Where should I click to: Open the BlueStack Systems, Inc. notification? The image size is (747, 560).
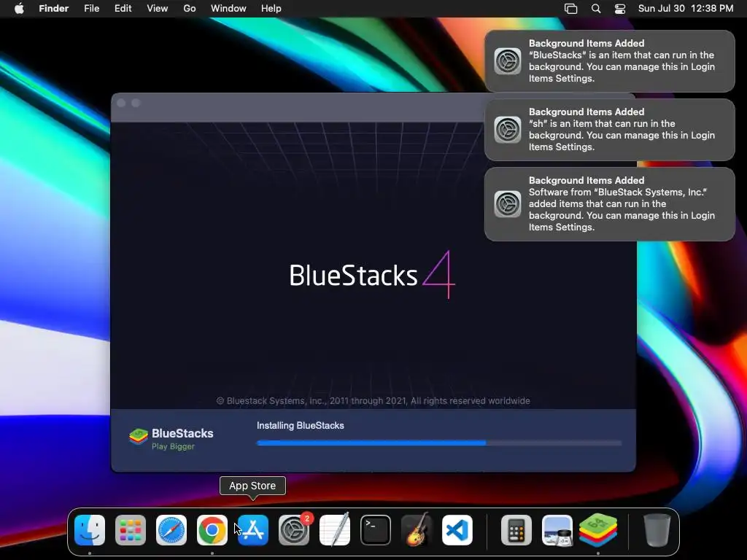point(610,204)
